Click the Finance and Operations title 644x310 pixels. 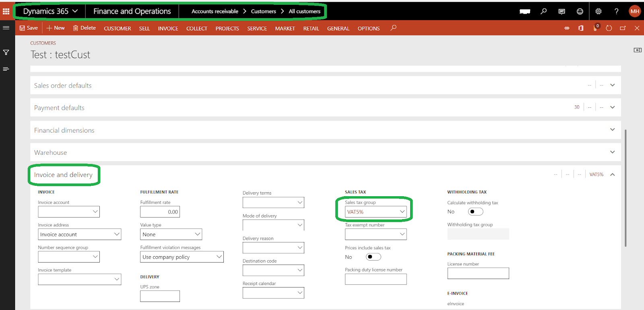[x=132, y=11]
